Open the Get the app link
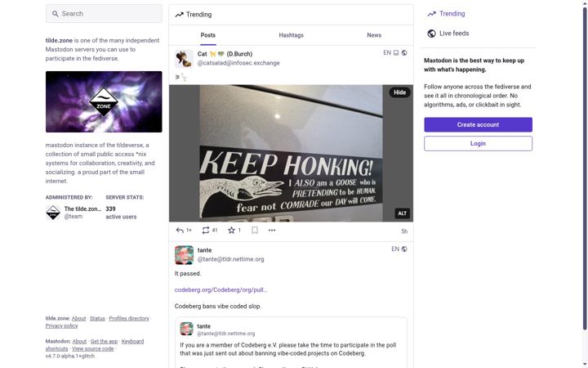Screen dimensions: 588x368 (104, 341)
